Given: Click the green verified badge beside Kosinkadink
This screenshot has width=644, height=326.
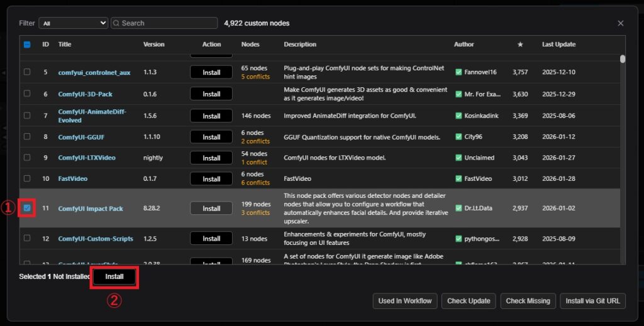Looking at the screenshot, I should (458, 116).
